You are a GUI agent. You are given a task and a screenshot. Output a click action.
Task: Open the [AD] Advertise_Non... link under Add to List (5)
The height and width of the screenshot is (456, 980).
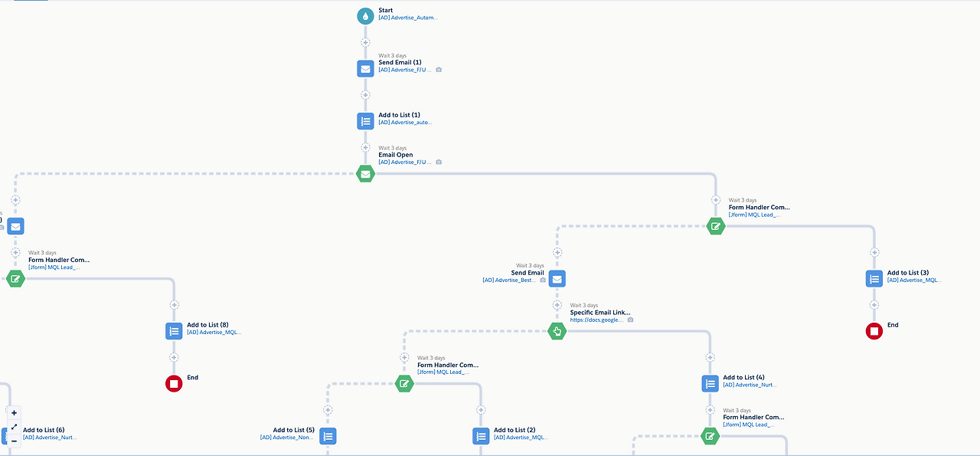(x=287, y=438)
